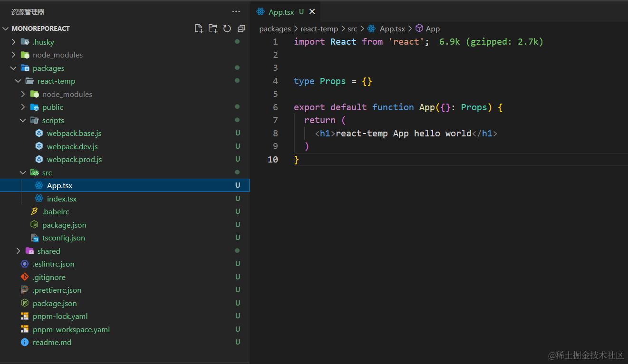The height and width of the screenshot is (364, 628).
Task: Click the React icon beside index.tsx
Action: pos(39,199)
